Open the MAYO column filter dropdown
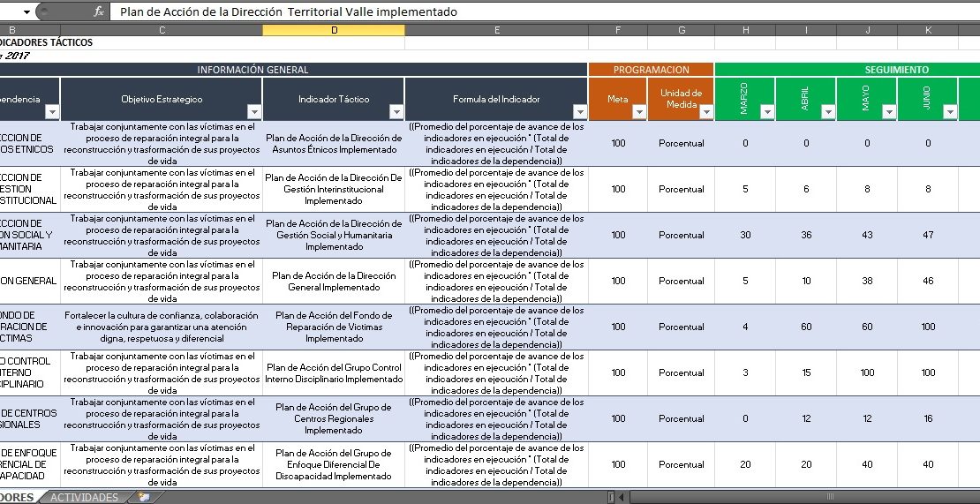Viewport: 980px width, 504px height. pyautogui.click(x=889, y=112)
